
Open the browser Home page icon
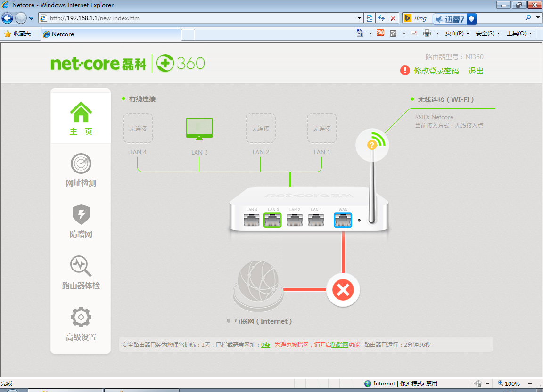(360, 33)
